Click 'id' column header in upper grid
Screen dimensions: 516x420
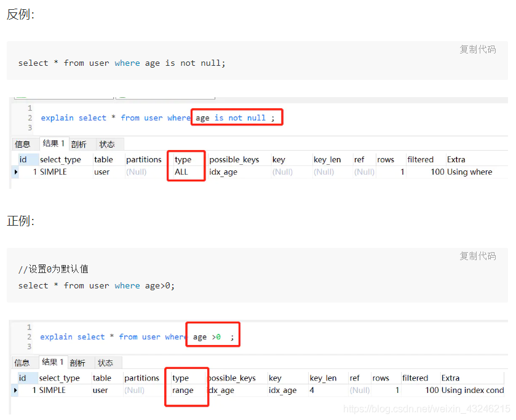[x=23, y=160]
